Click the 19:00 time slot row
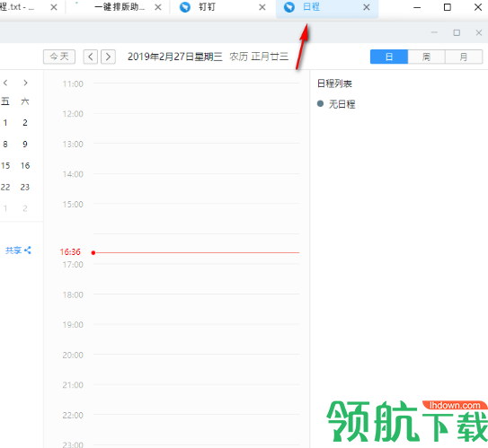488x448 pixels. 196,338
